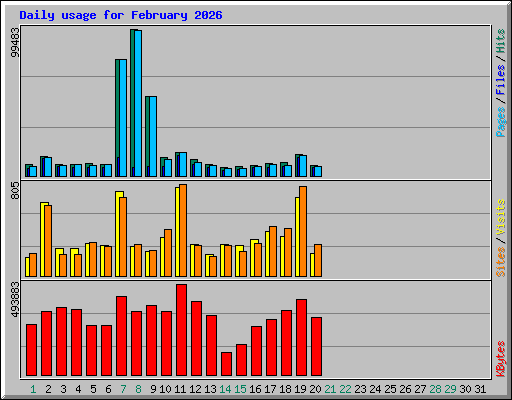Click the orange sites bar for day 2
Image resolution: width=512 pixels, height=400 pixels.
pyautogui.click(x=48, y=241)
